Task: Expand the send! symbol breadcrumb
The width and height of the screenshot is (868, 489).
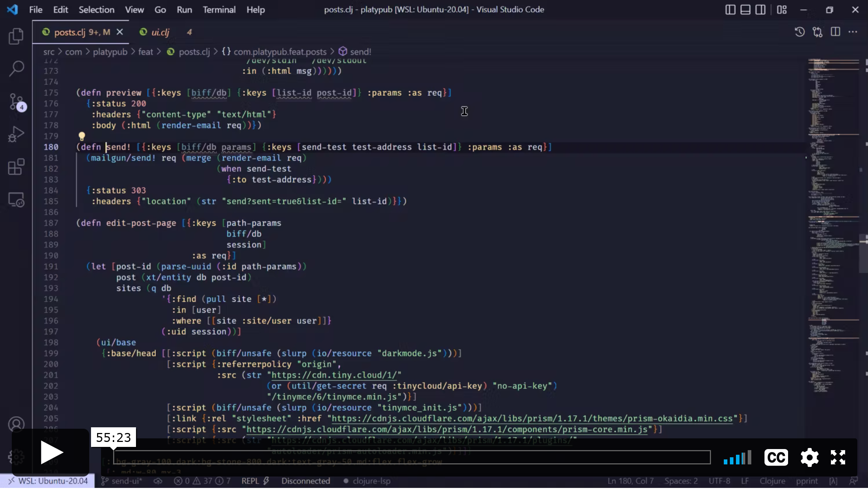Action: coord(360,52)
